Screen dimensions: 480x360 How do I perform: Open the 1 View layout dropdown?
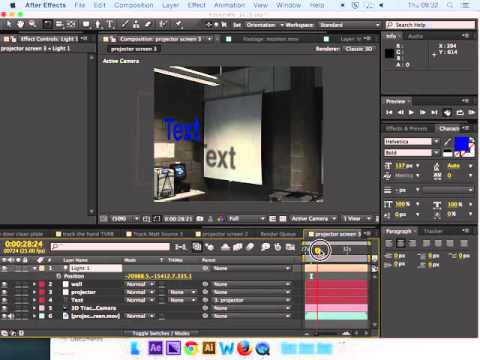(357, 219)
